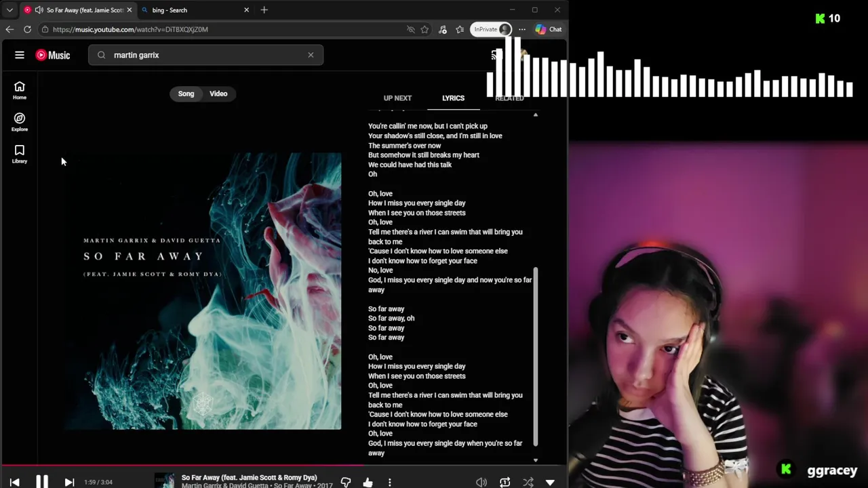
Task: Click the small album thumbnail in player bar
Action: tap(164, 481)
